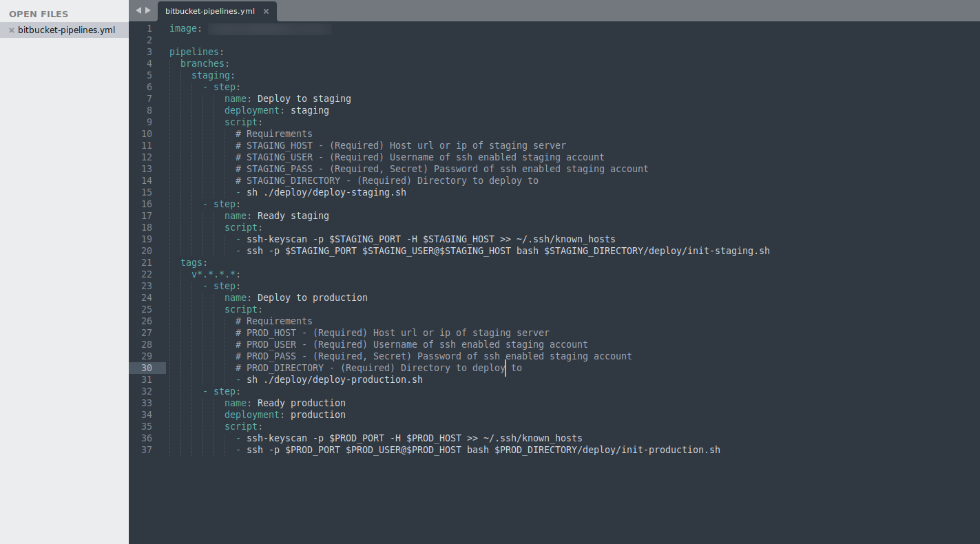Click the PROD_HOST comment line

[x=393, y=333]
